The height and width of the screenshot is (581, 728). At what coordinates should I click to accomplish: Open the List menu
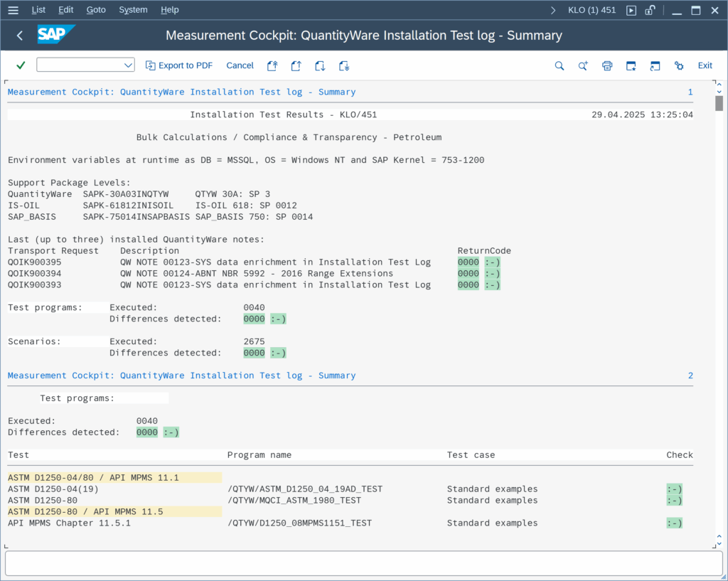coord(38,10)
